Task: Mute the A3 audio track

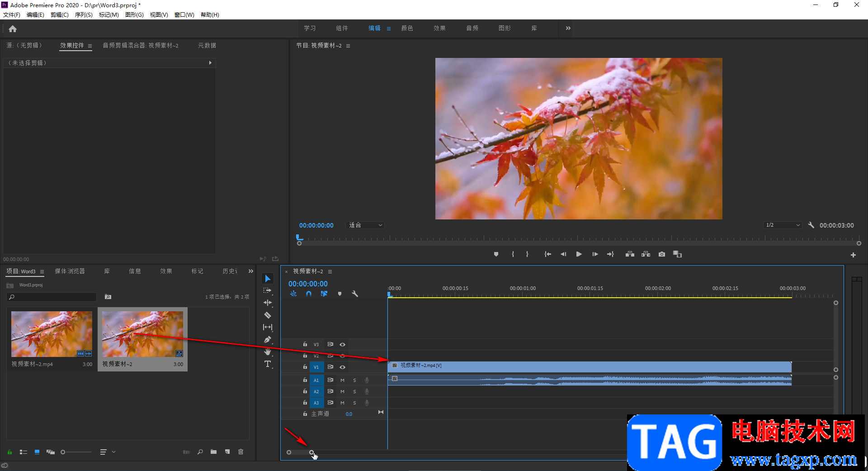Action: [342, 403]
